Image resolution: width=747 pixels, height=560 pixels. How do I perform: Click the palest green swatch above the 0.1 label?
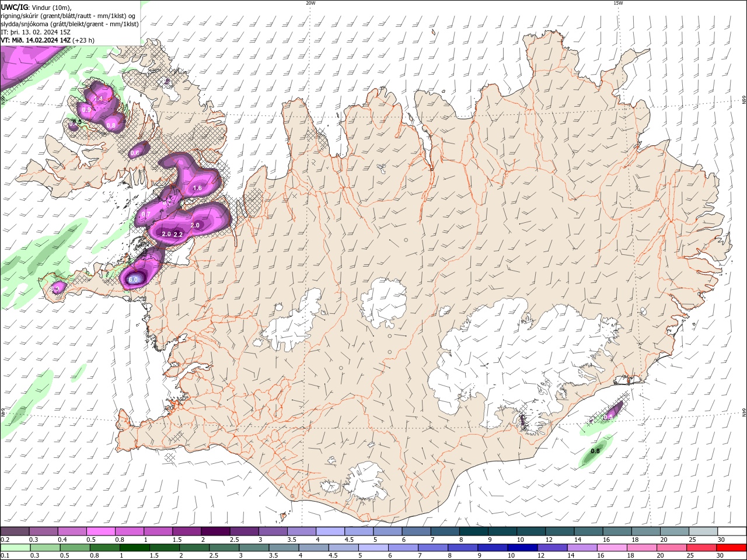pyautogui.click(x=15, y=548)
